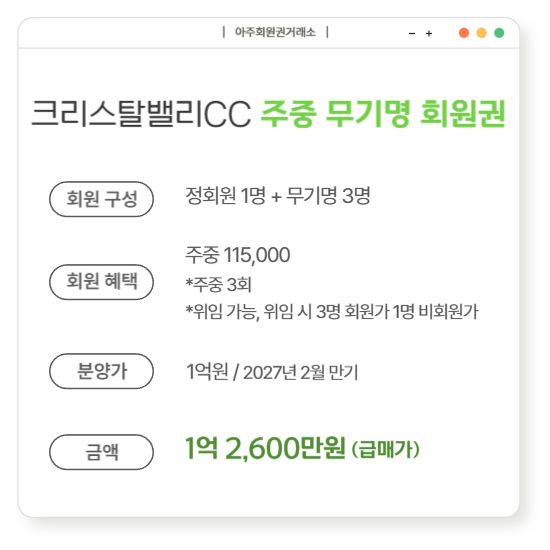Click the minus icon in title bar
550x550 pixels.
(x=412, y=34)
